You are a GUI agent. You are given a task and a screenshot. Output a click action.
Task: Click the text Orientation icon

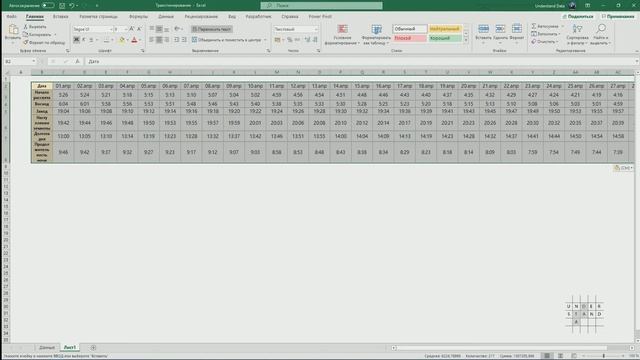point(177,29)
